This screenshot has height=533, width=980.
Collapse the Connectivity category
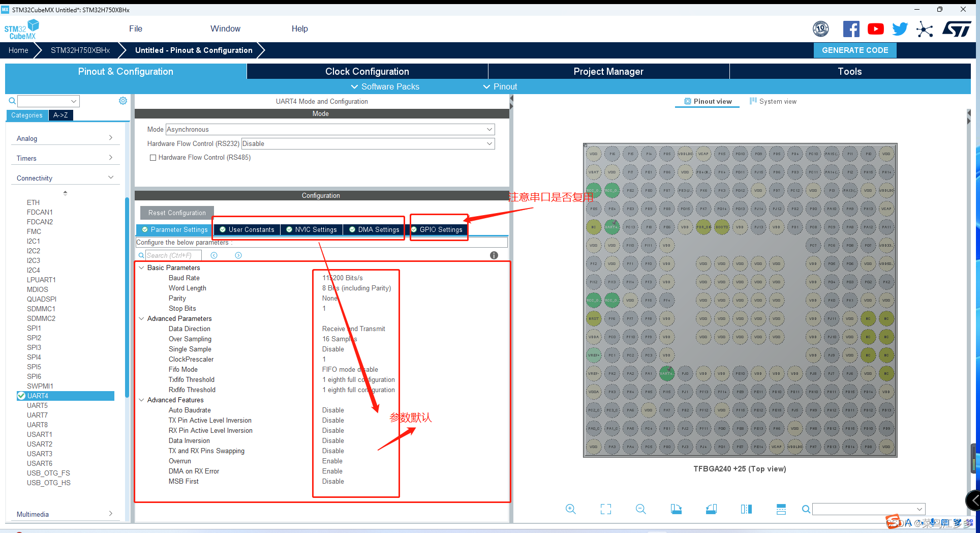tap(65, 178)
